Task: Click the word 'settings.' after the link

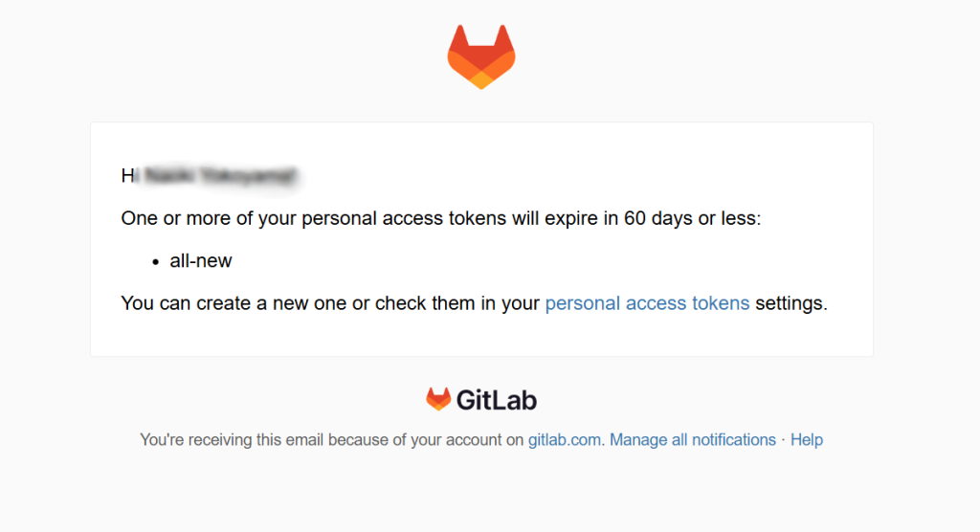Action: click(x=791, y=303)
